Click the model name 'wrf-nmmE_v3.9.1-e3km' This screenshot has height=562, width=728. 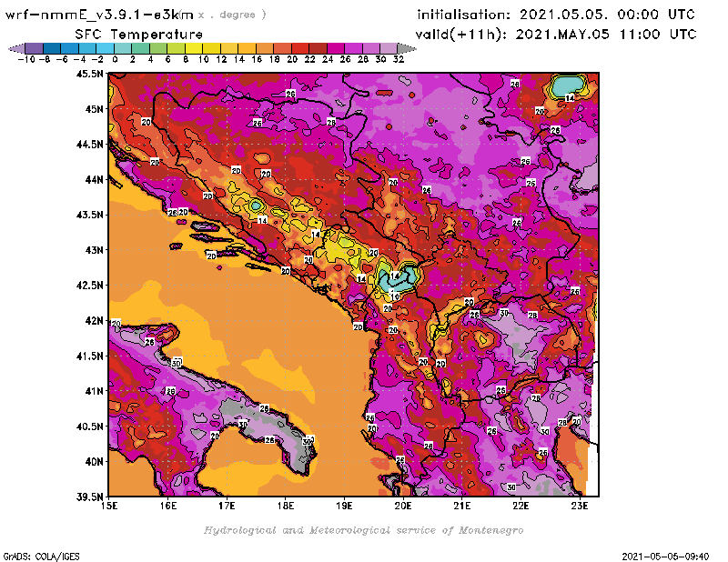pyautogui.click(x=99, y=15)
